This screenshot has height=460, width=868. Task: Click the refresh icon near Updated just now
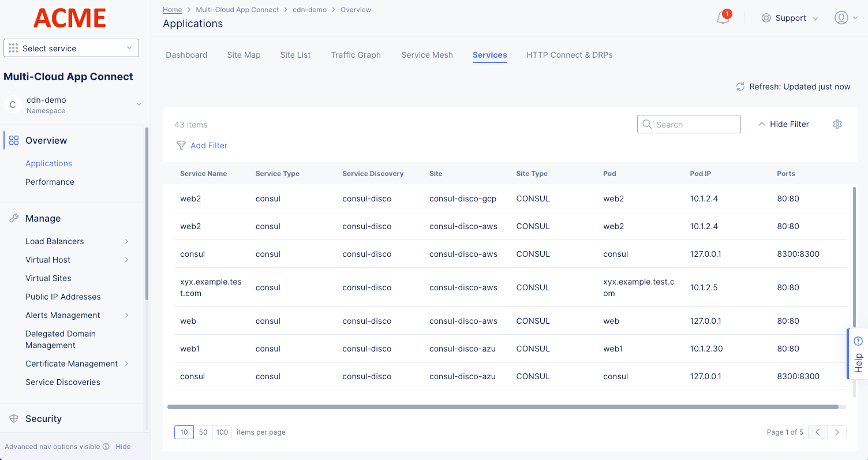click(740, 87)
